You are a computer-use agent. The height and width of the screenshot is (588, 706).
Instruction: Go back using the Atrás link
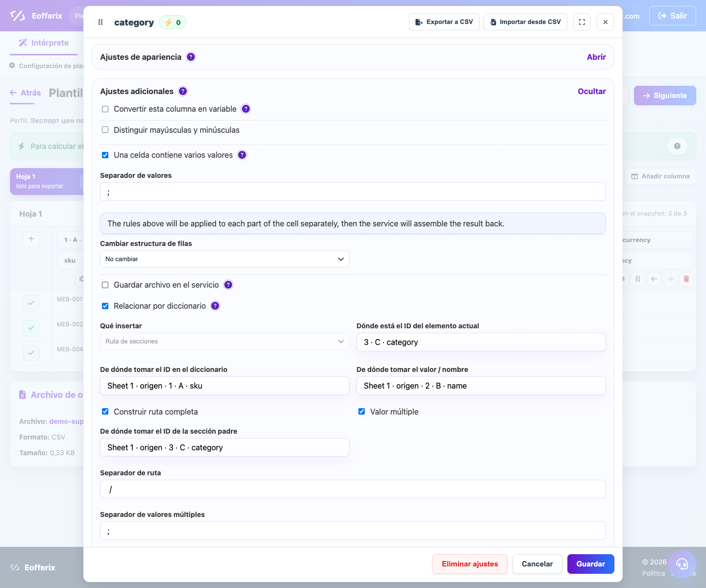[x=25, y=93]
